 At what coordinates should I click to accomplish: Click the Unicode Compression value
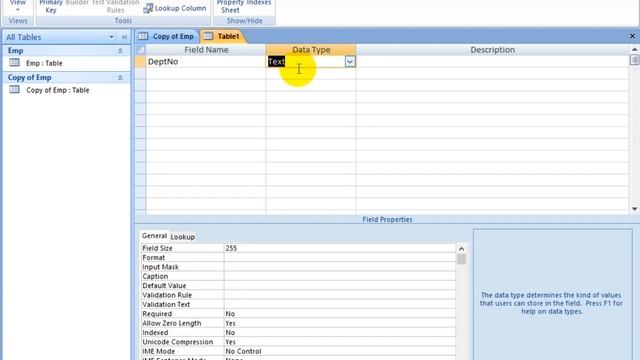click(x=340, y=342)
